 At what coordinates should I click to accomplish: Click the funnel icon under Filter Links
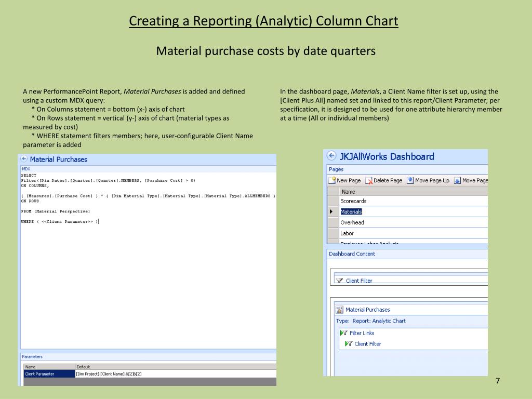click(x=349, y=344)
